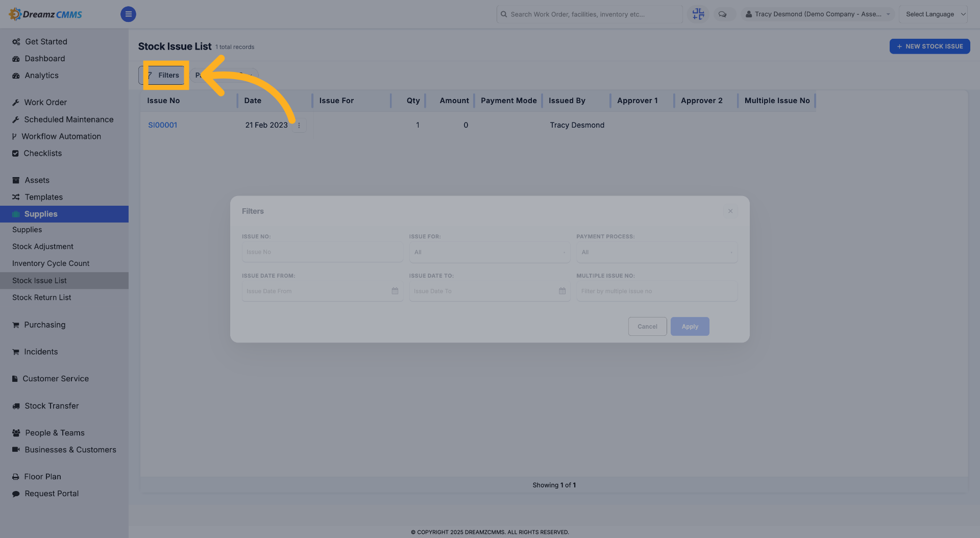Viewport: 980px width, 538px height.
Task: Click the Issue For column header
Action: (336, 101)
